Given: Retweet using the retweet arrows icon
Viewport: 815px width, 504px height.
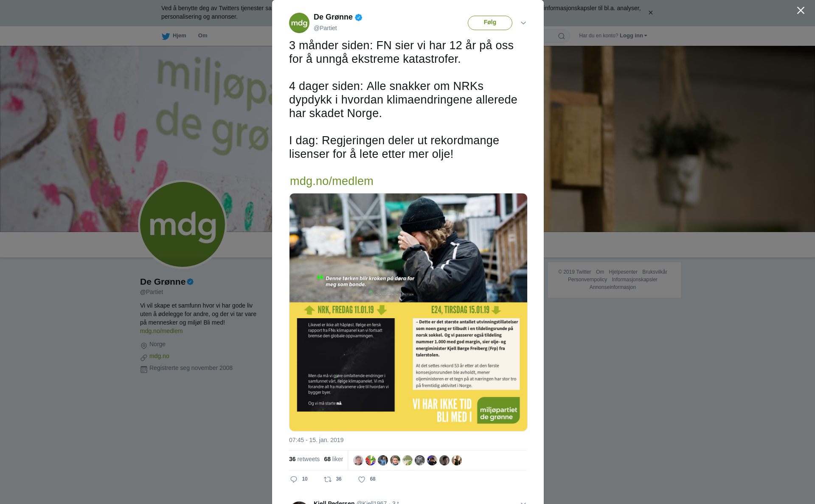Looking at the screenshot, I should pos(328,479).
